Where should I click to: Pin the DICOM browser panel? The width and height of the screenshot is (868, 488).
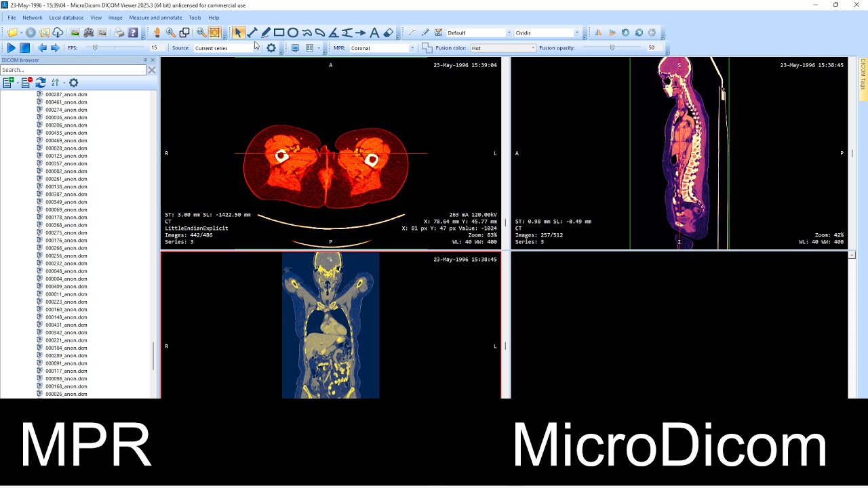145,60
